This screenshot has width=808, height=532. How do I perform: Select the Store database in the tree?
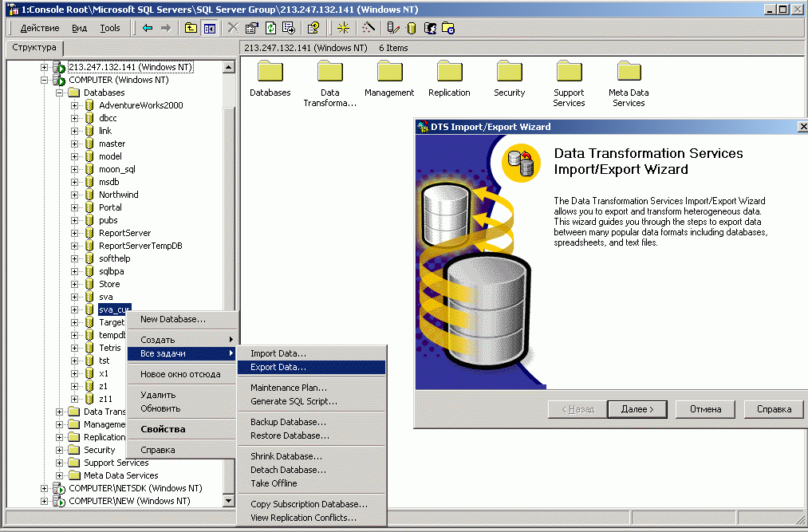109,284
